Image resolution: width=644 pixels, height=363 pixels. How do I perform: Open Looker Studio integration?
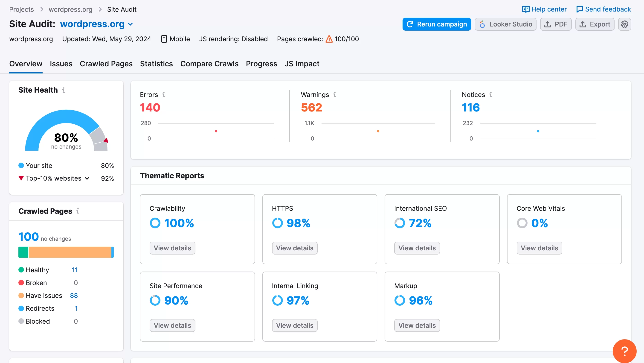point(506,24)
